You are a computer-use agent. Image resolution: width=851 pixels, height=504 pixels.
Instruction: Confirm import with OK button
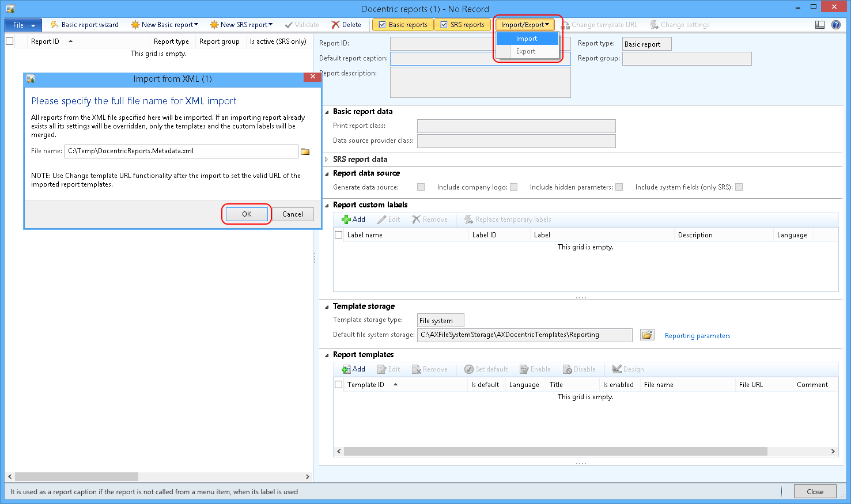click(x=247, y=214)
